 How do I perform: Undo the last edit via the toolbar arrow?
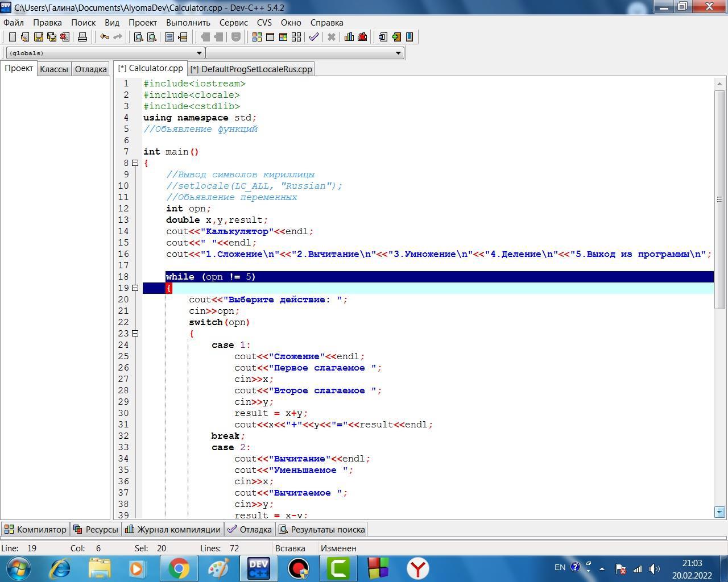tap(105, 37)
